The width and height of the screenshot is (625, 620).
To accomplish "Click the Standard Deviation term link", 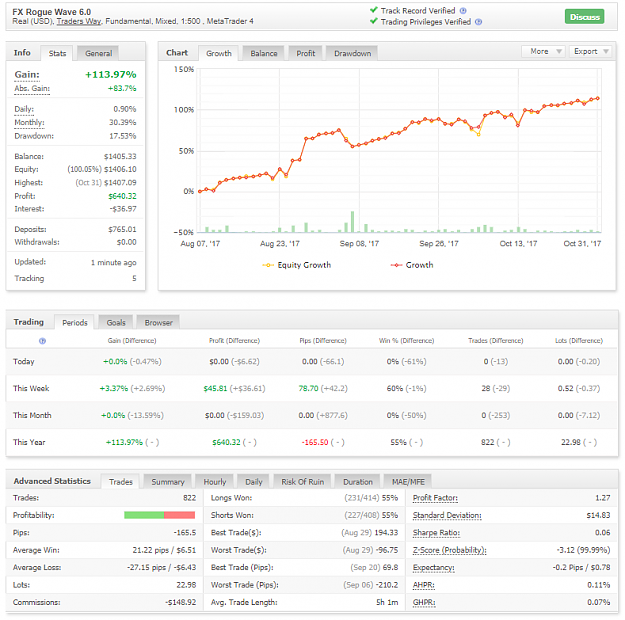I will click(x=447, y=516).
